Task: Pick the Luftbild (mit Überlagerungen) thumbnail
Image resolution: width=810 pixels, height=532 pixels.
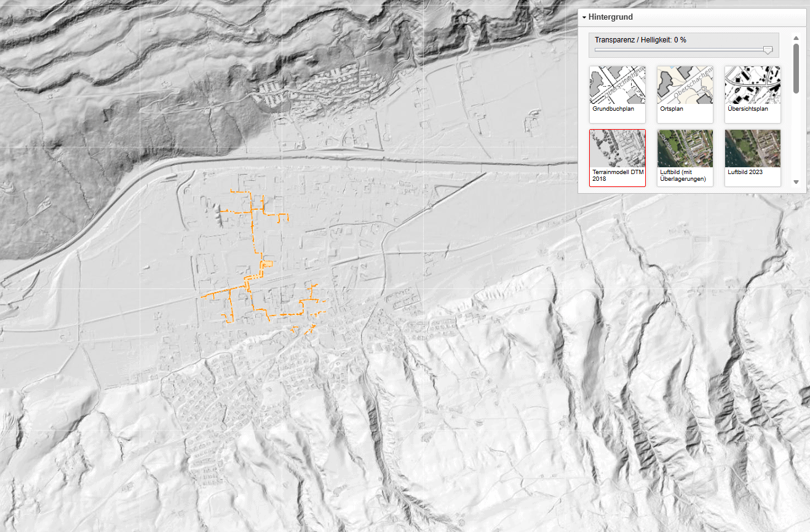Action: (685, 148)
